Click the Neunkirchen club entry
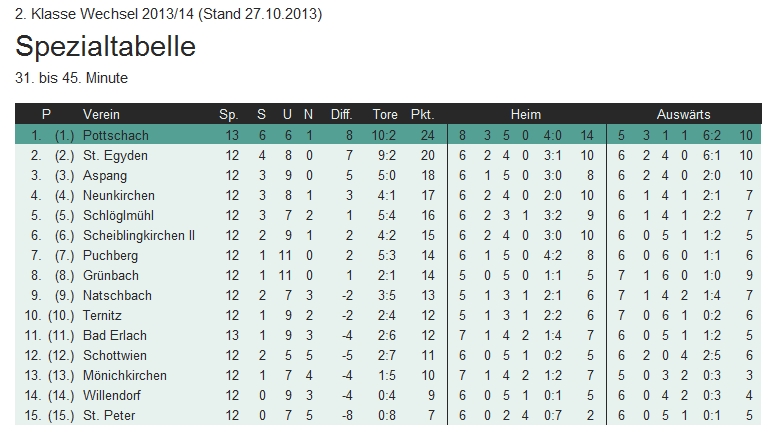 coord(116,195)
